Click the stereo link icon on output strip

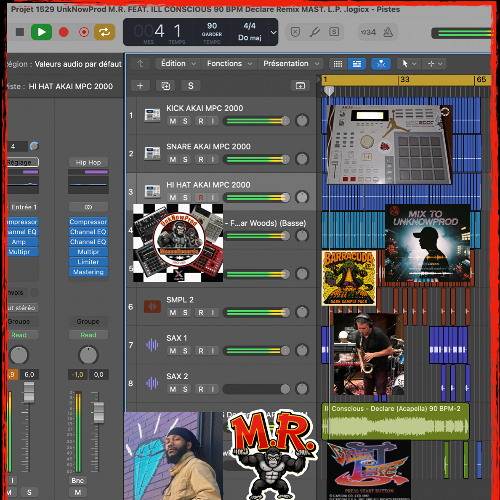pyautogui.click(x=88, y=207)
